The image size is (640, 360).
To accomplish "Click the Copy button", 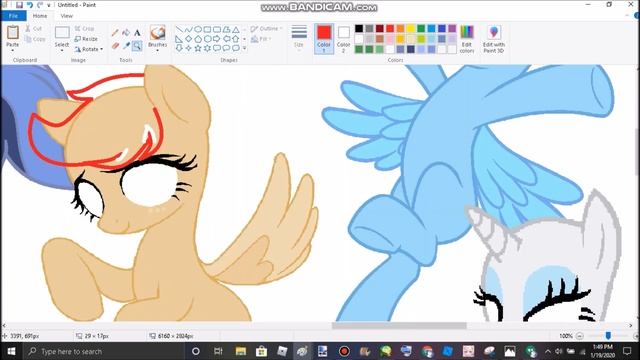I will click(35, 39).
